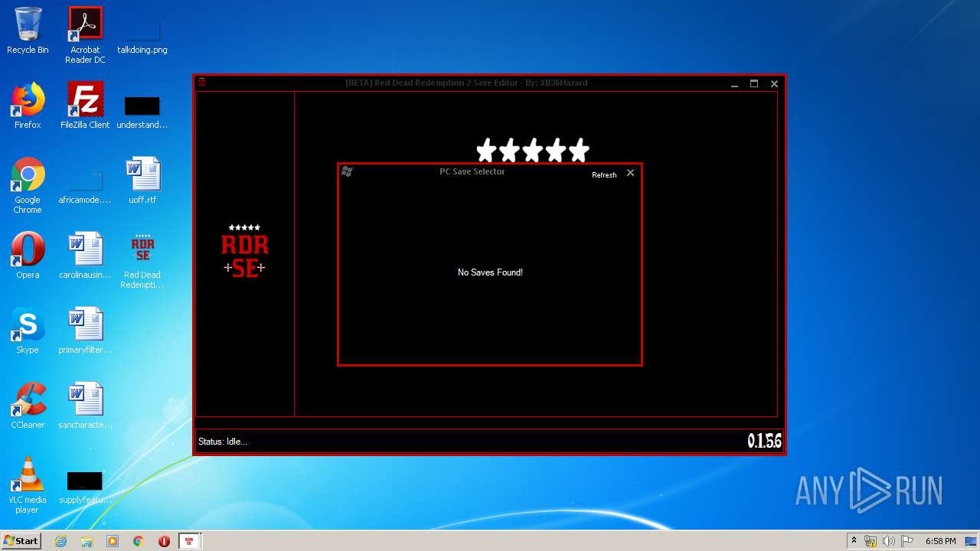Open the Windows Start menu
The width and height of the screenshot is (980, 551).
21,541
